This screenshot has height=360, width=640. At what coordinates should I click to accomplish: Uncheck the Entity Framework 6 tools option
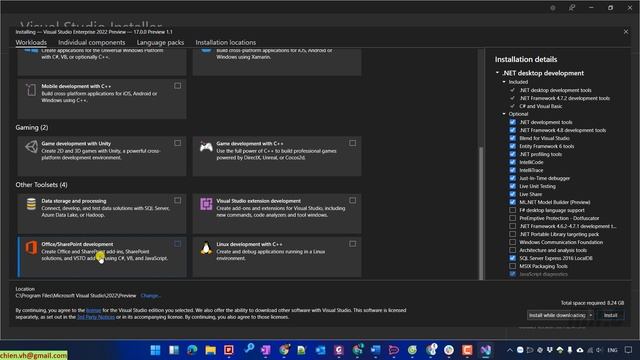click(513, 146)
